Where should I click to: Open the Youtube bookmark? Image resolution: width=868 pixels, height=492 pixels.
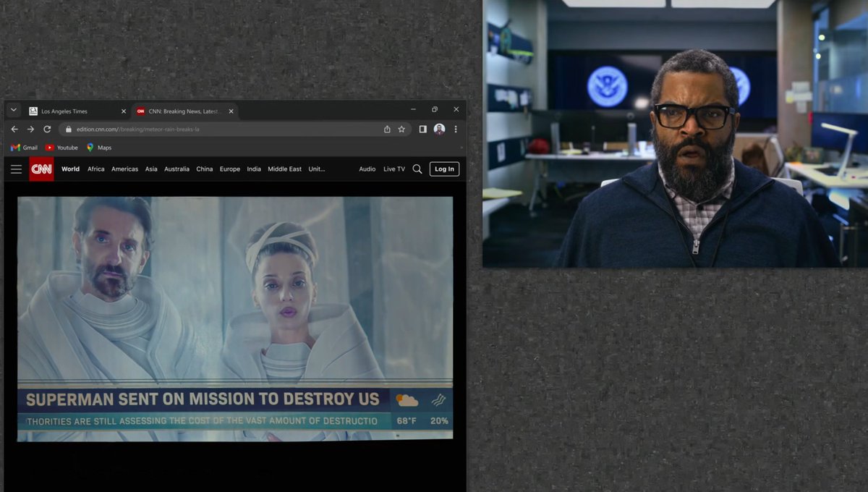coord(61,148)
